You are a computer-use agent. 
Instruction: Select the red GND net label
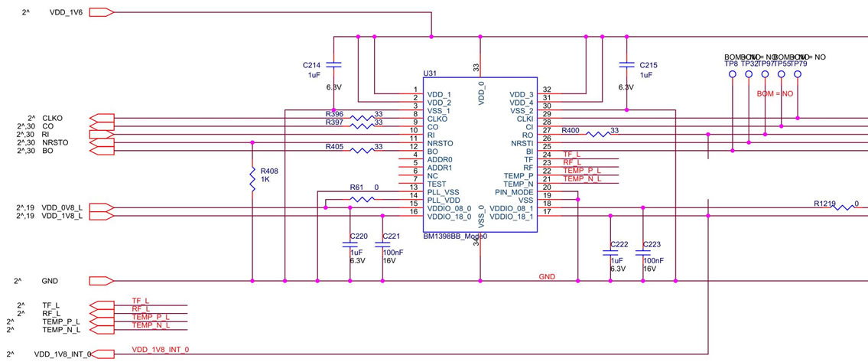547,276
